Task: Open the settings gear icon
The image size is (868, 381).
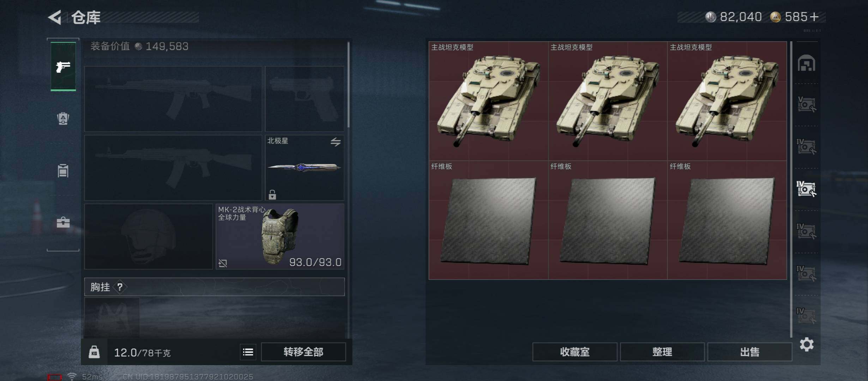Action: point(807,344)
